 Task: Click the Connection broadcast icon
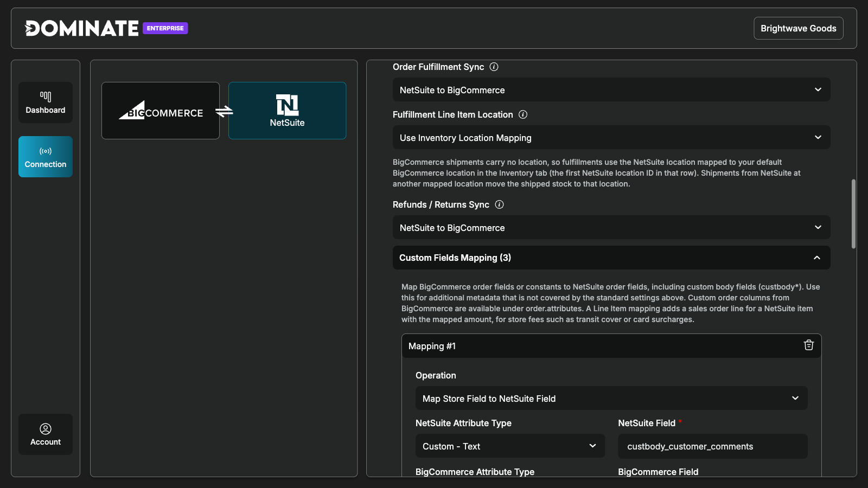46,151
